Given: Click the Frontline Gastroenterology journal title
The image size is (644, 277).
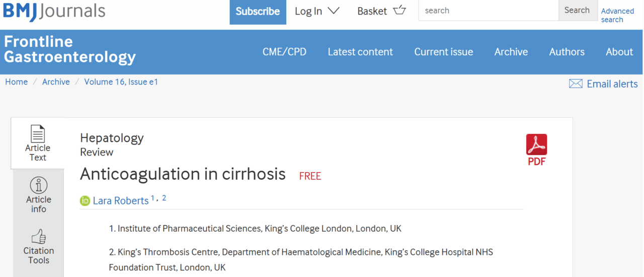Looking at the screenshot, I should coord(70,49).
